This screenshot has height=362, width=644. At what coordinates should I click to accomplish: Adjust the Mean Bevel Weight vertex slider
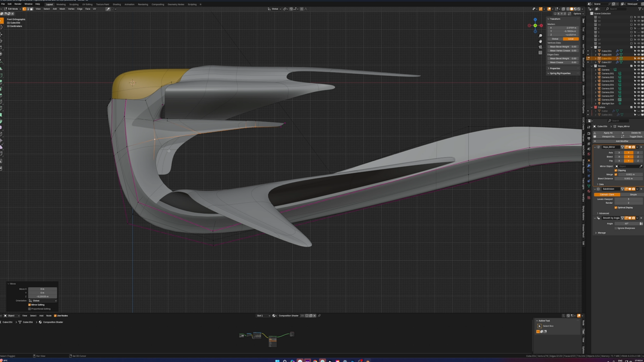tap(562, 47)
